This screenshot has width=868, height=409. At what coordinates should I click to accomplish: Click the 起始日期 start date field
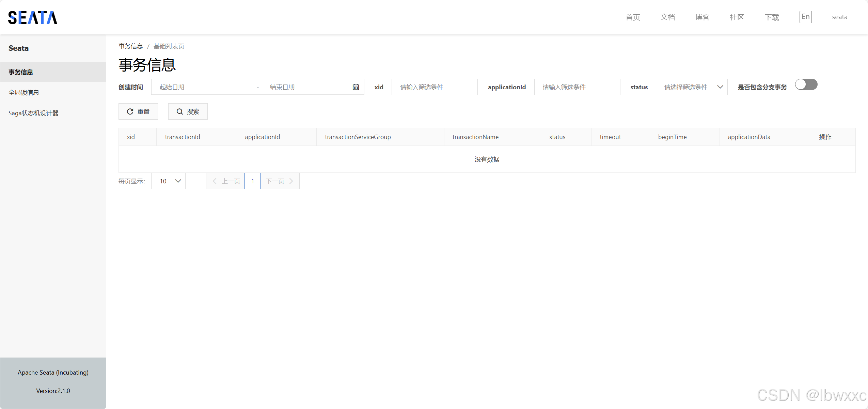(x=204, y=87)
